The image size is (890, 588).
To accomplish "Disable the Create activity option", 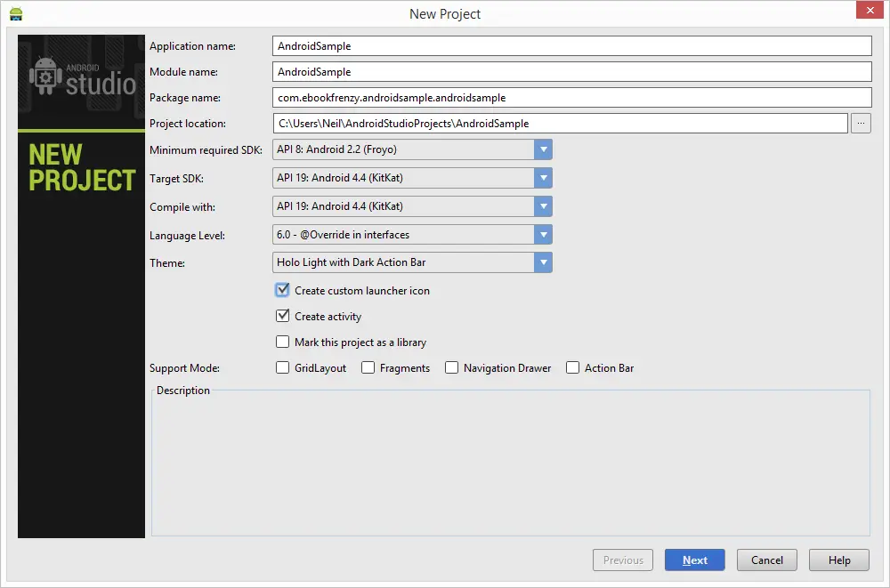I will point(282,316).
